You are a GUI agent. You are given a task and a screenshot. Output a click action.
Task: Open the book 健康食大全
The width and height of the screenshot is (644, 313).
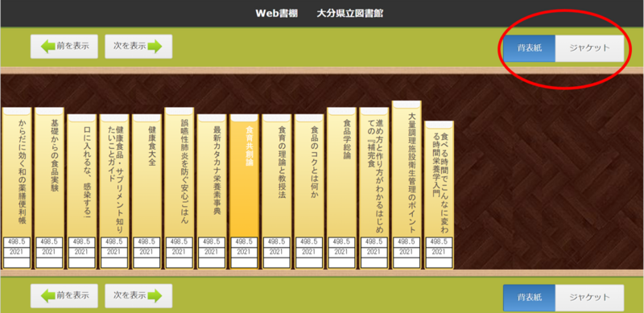[x=147, y=192]
